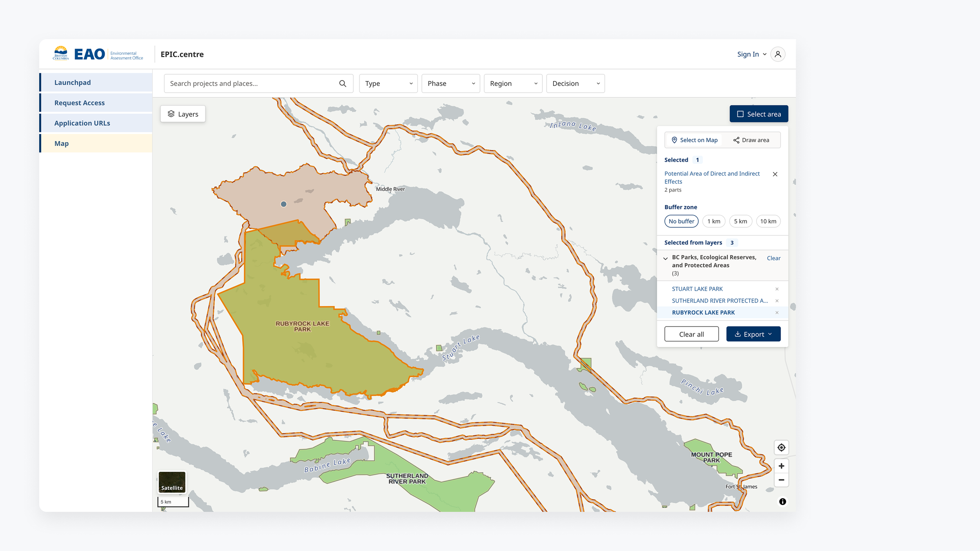Viewport: 980px width, 551px height.
Task: Go to Application URLs in sidebar
Action: point(96,123)
